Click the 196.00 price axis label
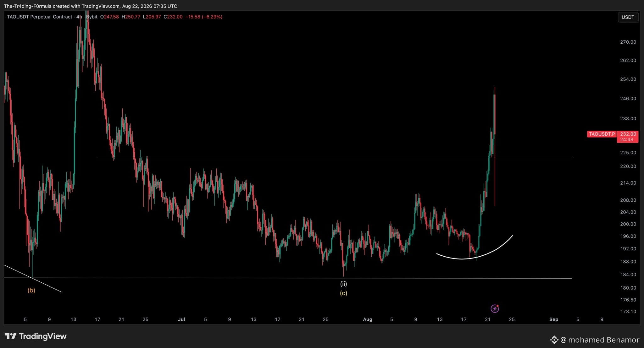 (x=628, y=237)
